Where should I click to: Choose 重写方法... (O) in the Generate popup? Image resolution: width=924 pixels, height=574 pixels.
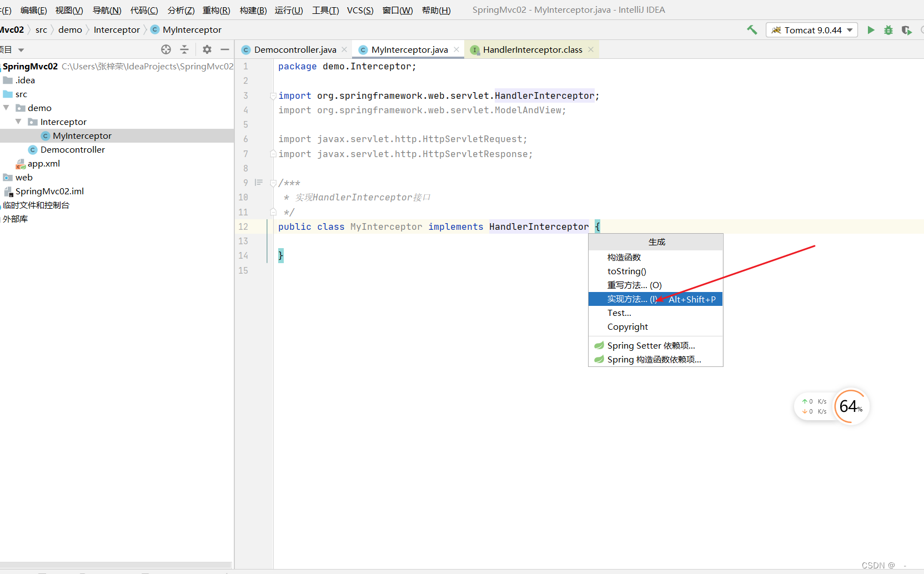[655, 285]
